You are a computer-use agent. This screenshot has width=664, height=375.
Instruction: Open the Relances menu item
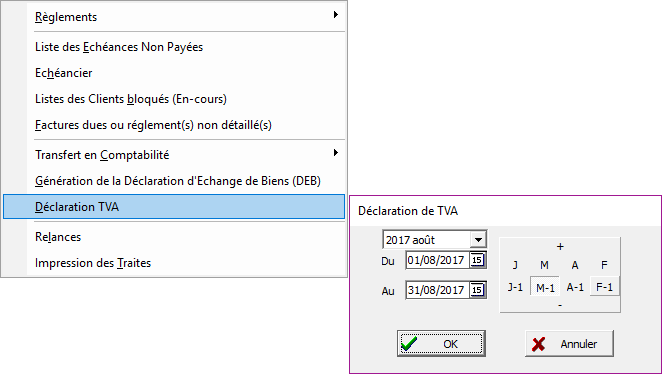tap(174, 237)
